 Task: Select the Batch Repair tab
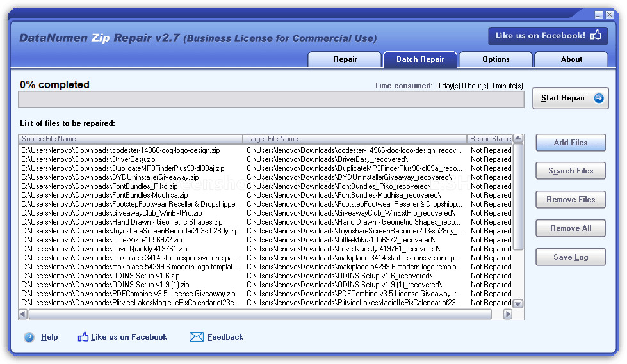[x=420, y=59]
